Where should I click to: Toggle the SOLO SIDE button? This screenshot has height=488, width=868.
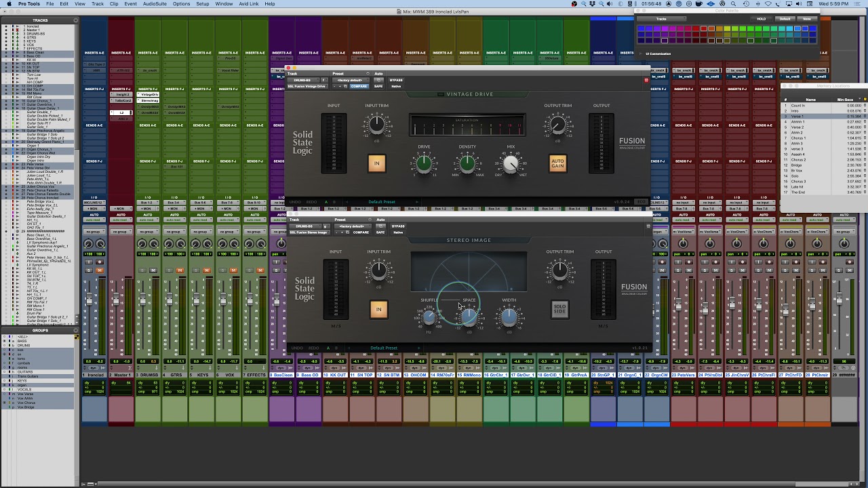tap(559, 310)
